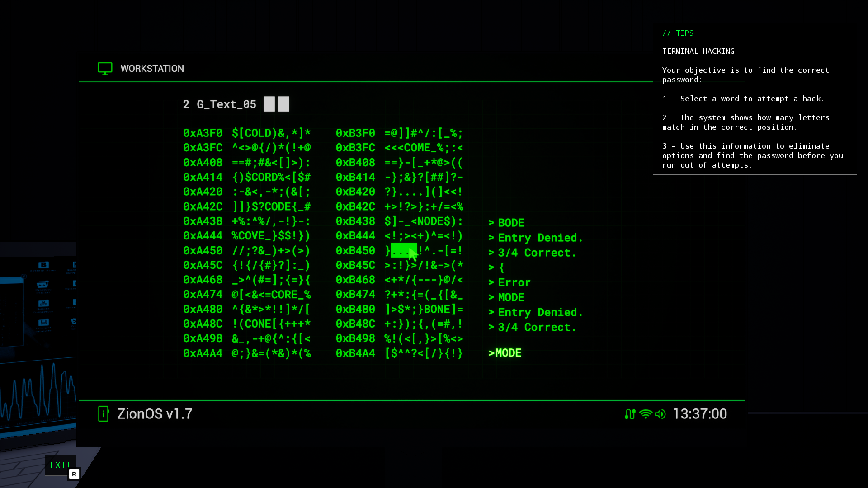
Task: Click the workstation monitor icon
Action: (x=105, y=69)
